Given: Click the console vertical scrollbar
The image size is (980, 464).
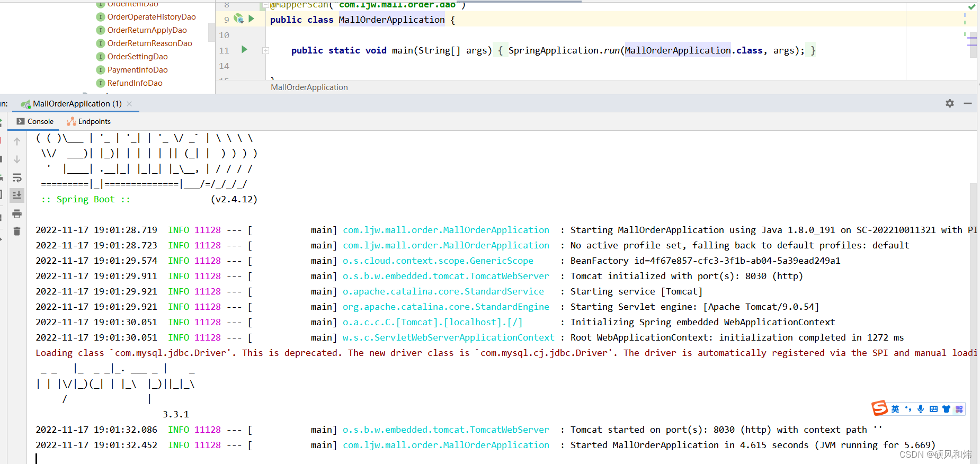Looking at the screenshot, I should pos(973,323).
